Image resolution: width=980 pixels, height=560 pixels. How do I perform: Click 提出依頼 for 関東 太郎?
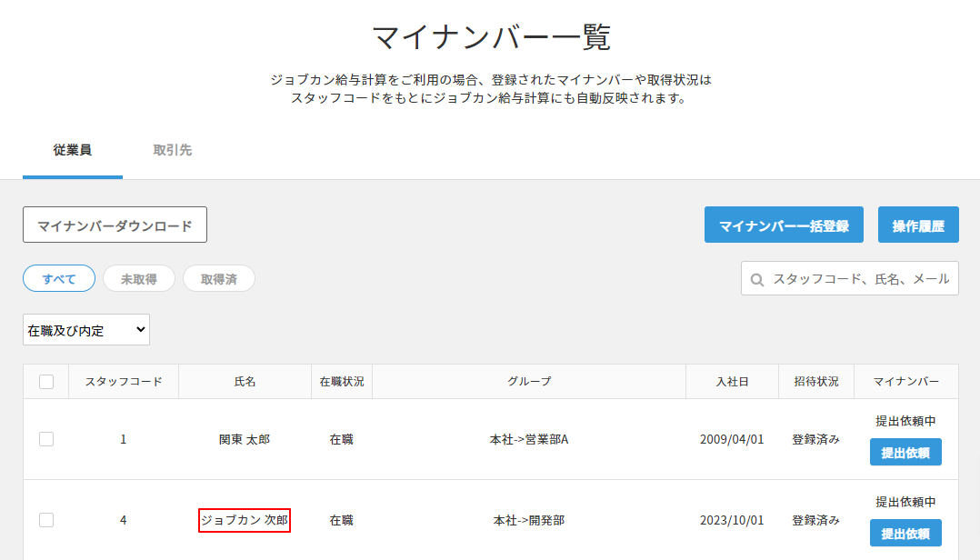905,452
